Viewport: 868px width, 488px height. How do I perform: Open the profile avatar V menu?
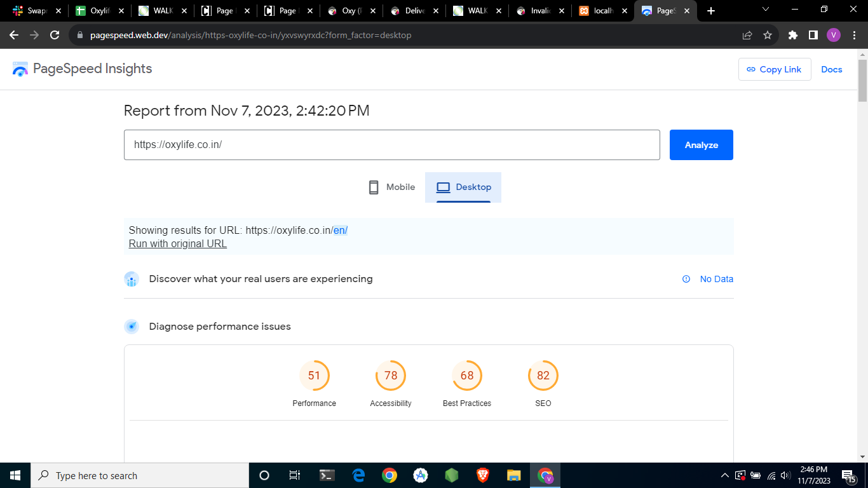[834, 35]
